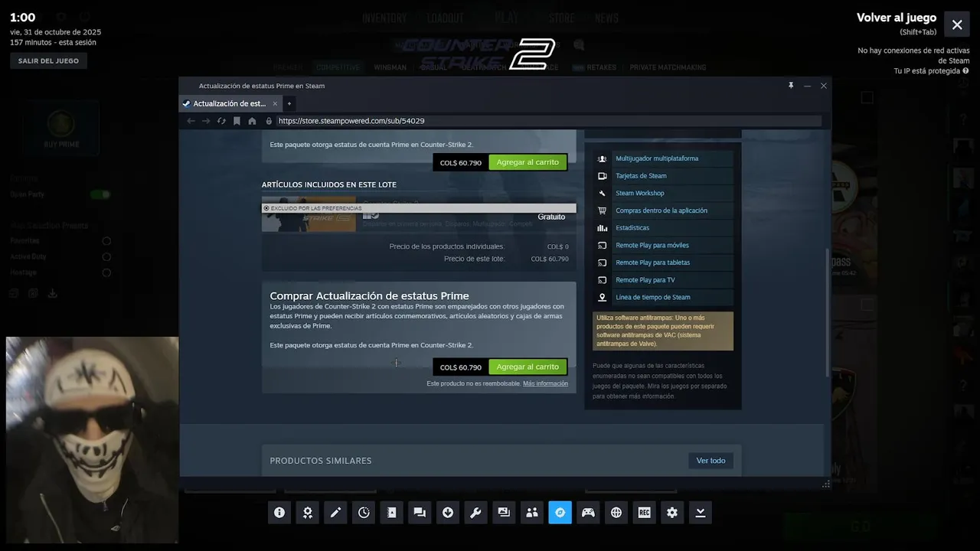Click the BUY PRIME tile in game

click(x=61, y=129)
